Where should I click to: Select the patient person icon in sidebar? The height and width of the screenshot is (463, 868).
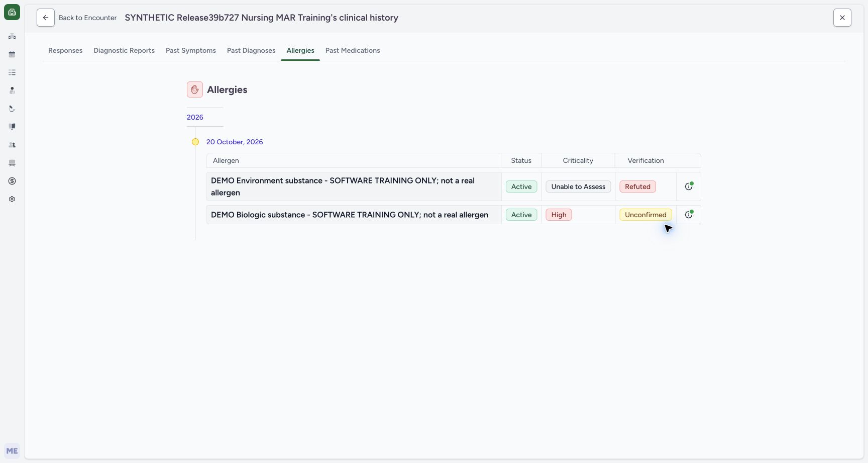pos(12,90)
